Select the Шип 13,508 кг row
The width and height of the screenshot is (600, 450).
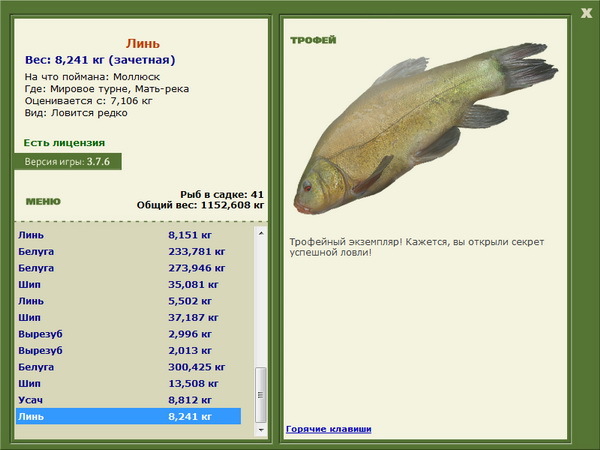point(129,383)
